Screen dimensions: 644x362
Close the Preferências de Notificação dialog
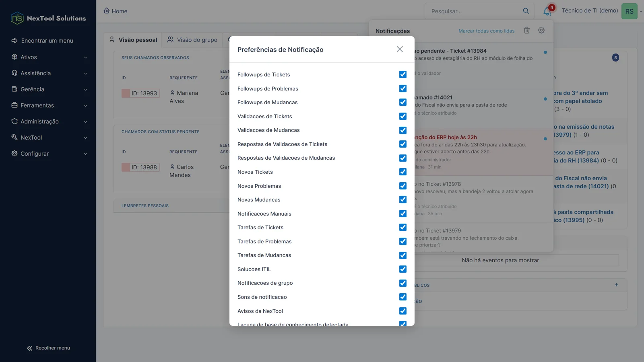tap(400, 49)
